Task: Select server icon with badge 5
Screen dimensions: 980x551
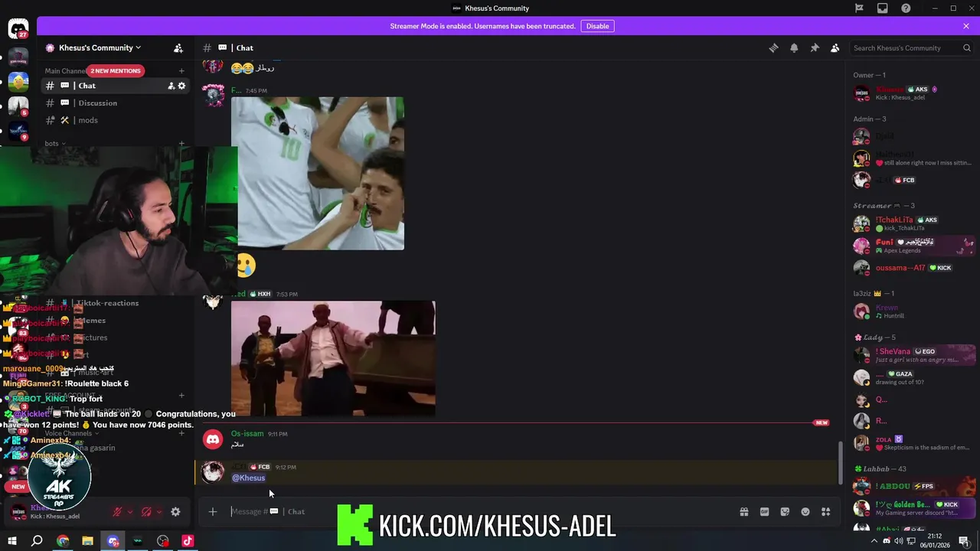Action: click(x=18, y=106)
